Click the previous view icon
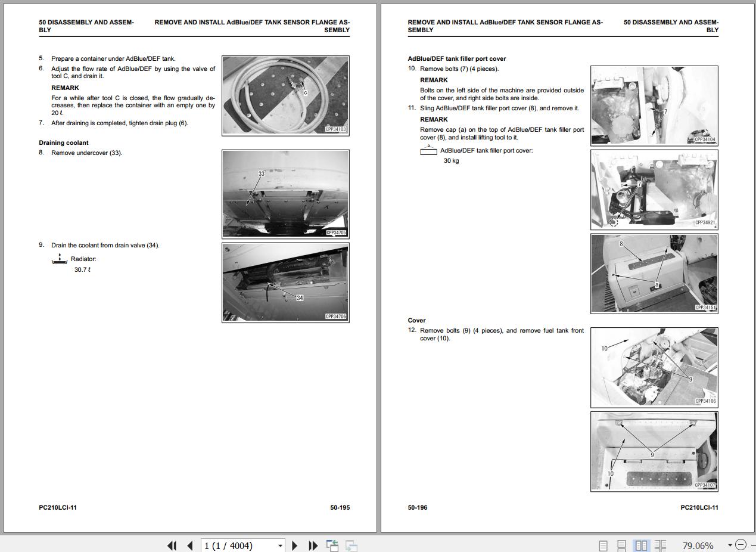The image size is (756, 552). (x=332, y=545)
